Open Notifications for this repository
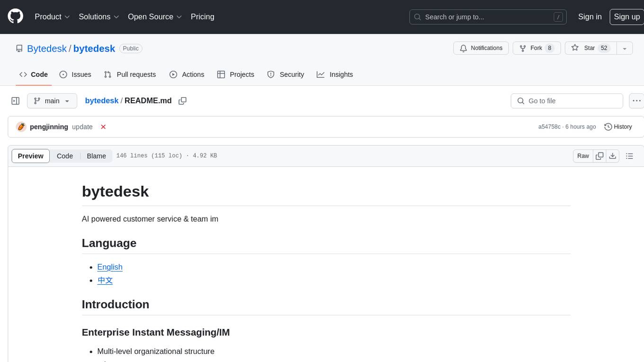644x362 pixels. click(481, 48)
